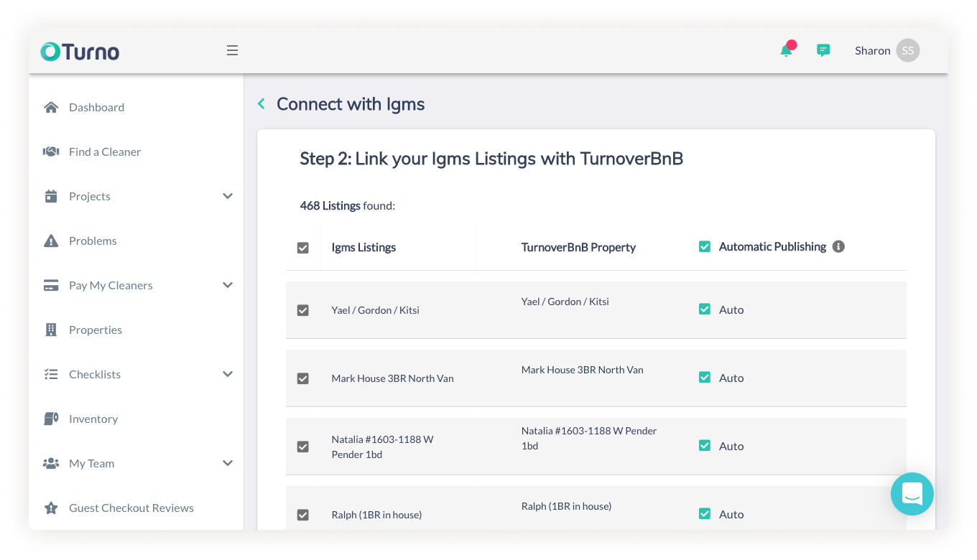Open the Dashboard menu item
Image resolution: width=977 pixels, height=560 pixels.
96,107
